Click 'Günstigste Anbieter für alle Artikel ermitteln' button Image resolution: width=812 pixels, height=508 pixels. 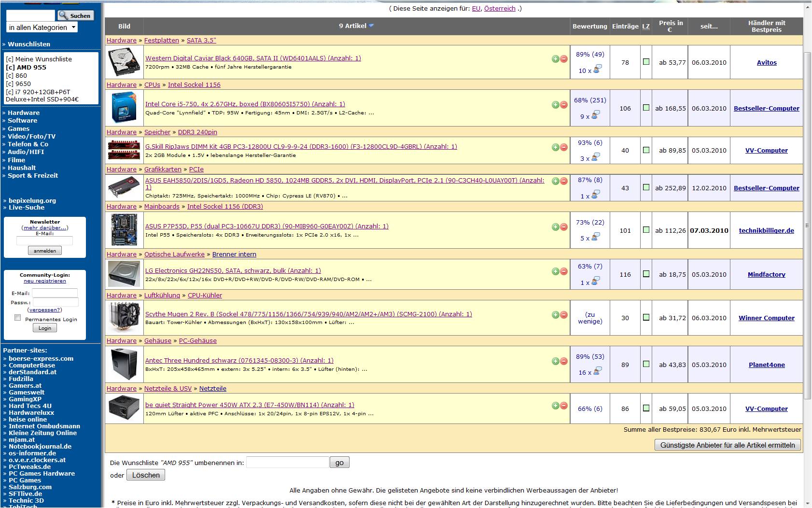click(x=728, y=445)
